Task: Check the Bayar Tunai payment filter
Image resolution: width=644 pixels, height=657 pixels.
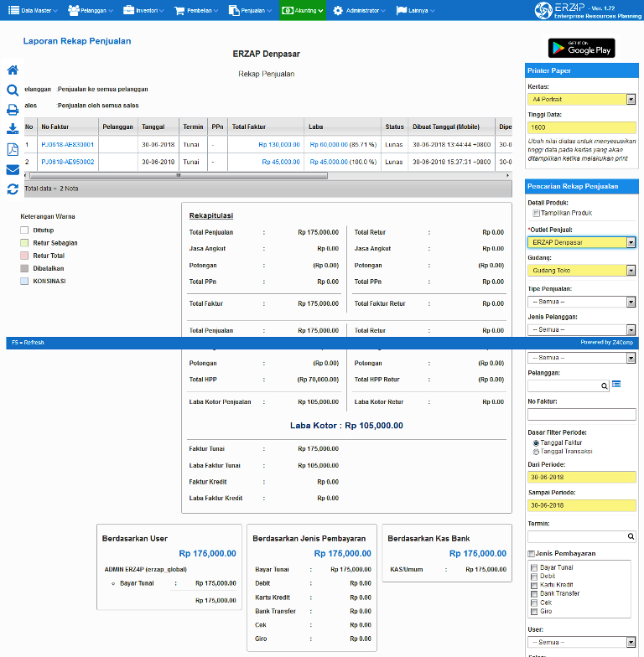Action: point(533,568)
